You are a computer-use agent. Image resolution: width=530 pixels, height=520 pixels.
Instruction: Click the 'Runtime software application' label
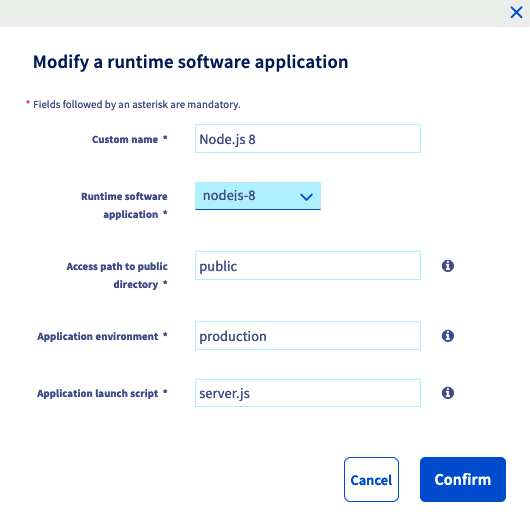[124, 205]
